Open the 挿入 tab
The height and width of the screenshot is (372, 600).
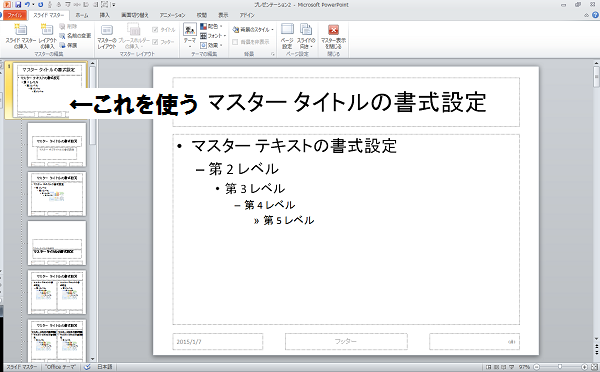(104, 15)
